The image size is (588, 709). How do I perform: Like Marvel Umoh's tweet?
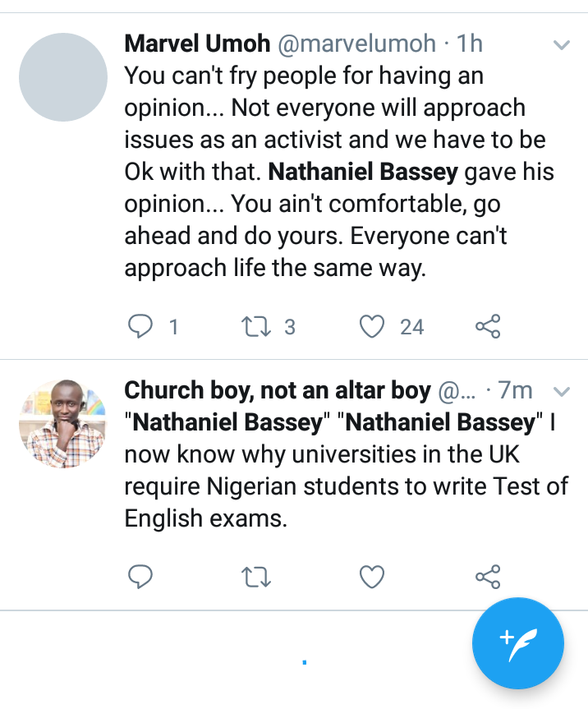tap(373, 327)
